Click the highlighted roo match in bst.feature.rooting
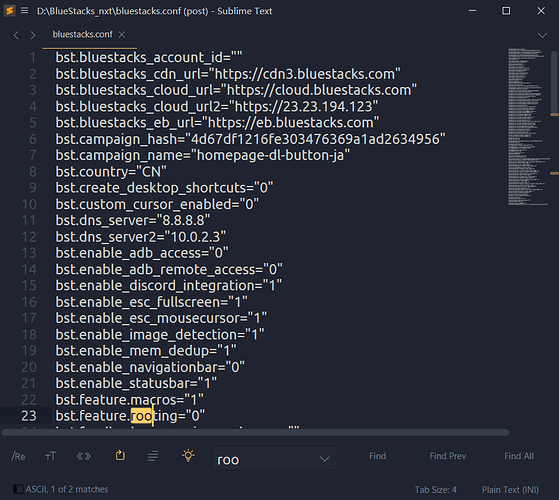Viewport: 559px width, 500px height. click(x=142, y=416)
